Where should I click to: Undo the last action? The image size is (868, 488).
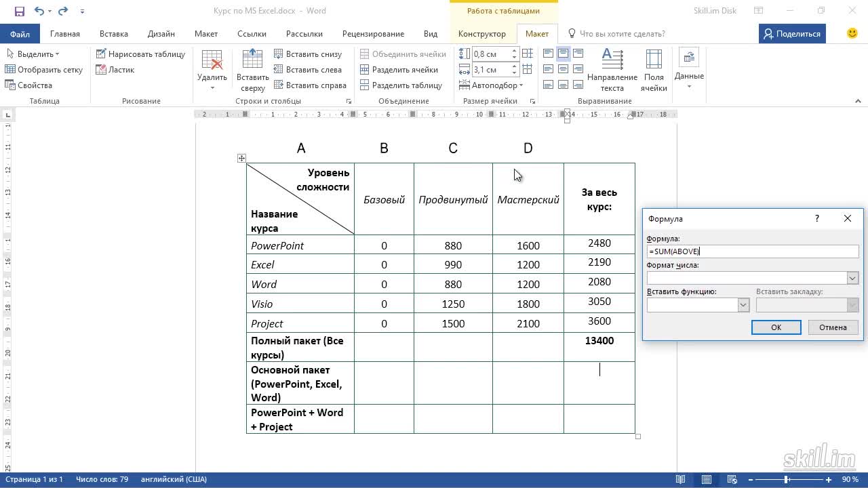pos(39,11)
